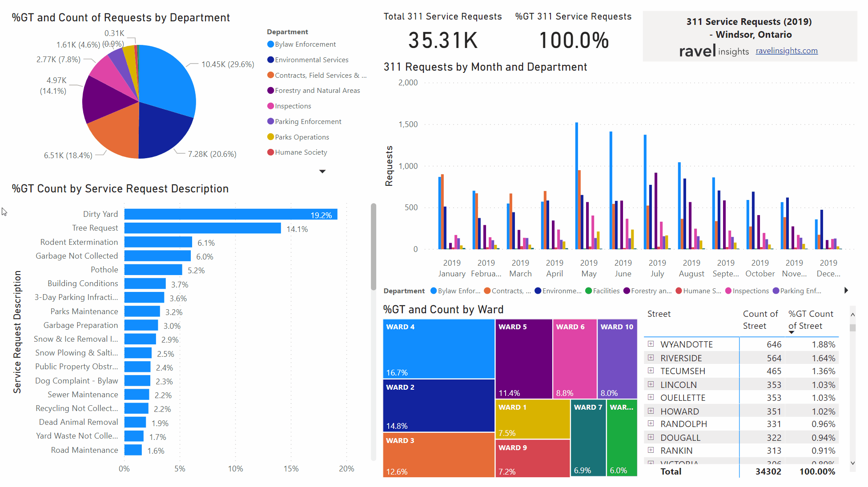Screen dimensions: 868x487
Task: Click the Department legend expand arrow
Action: point(322,171)
